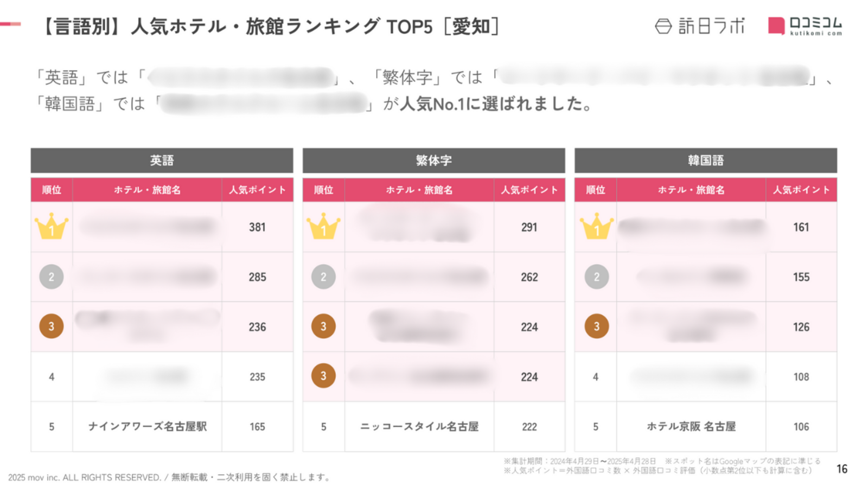Click ナインアワーズ名古屋駅 hotel name
Image resolution: width=868 pixels, height=488 pixels.
point(148,427)
